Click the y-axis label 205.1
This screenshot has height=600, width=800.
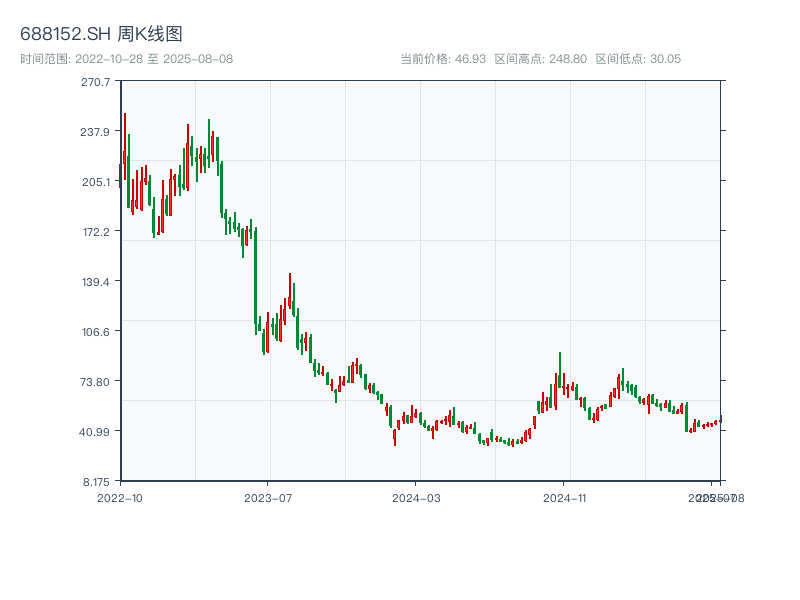pyautogui.click(x=96, y=182)
